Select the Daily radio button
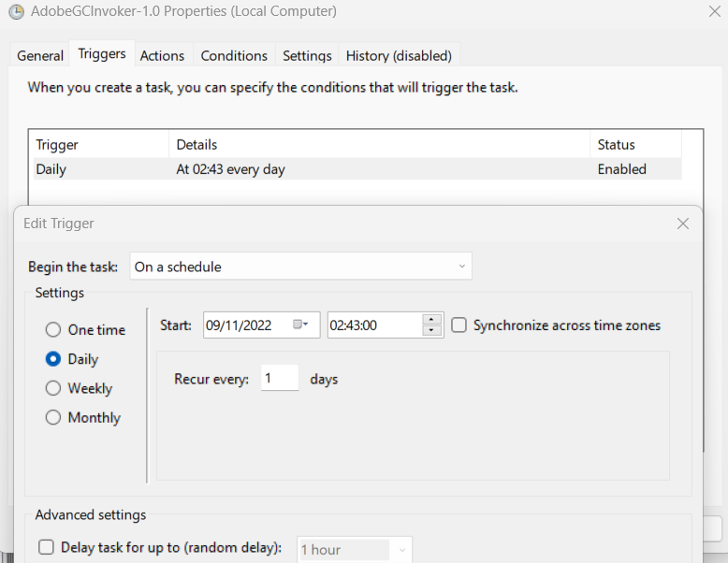The image size is (728, 563). coord(53,359)
